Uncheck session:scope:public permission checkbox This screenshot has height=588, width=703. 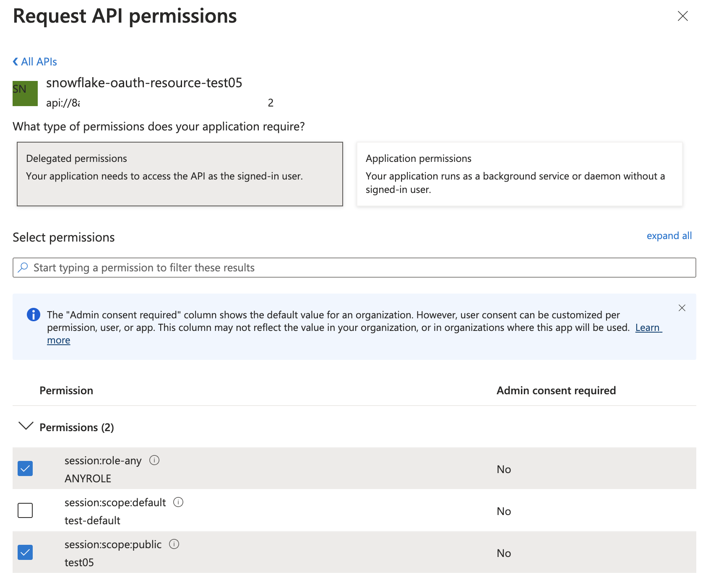25,552
